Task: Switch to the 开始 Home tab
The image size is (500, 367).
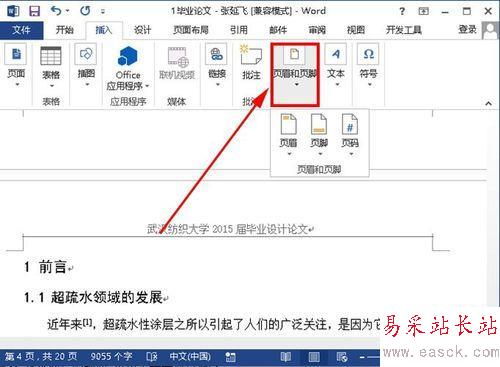Action: (65, 30)
